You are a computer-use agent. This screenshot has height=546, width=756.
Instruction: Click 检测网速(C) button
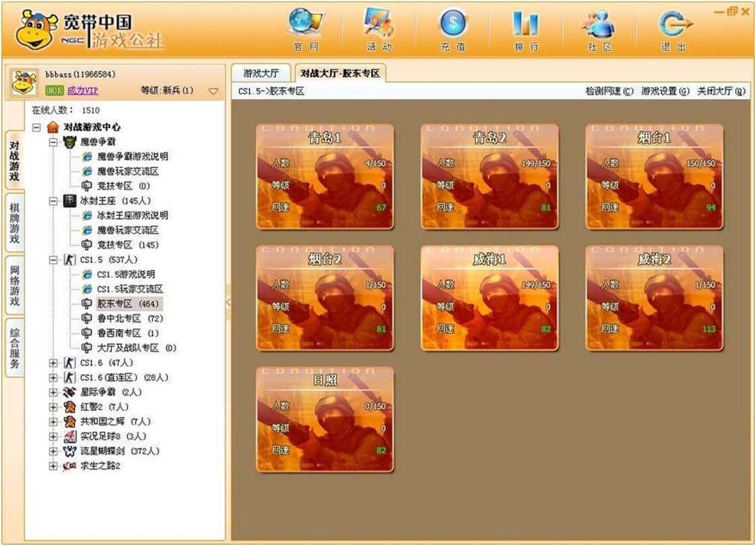click(x=610, y=91)
